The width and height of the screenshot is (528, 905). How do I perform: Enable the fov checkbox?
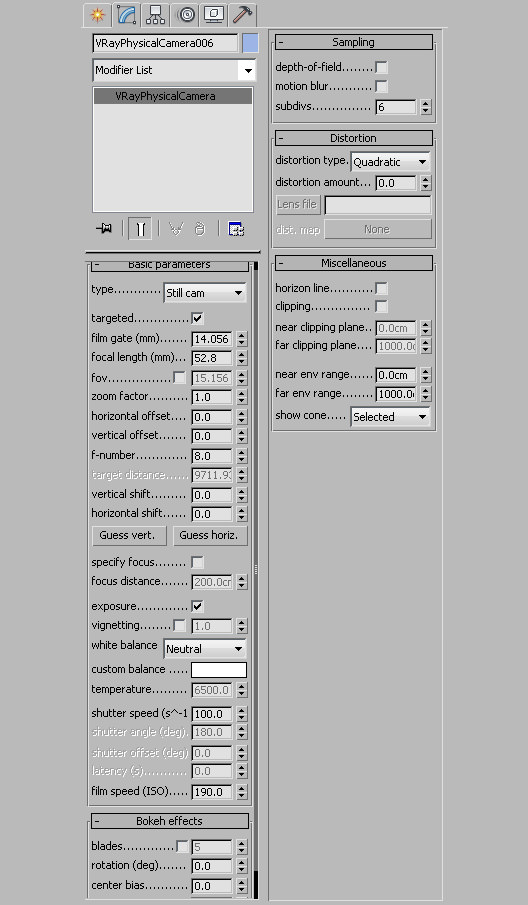click(179, 378)
